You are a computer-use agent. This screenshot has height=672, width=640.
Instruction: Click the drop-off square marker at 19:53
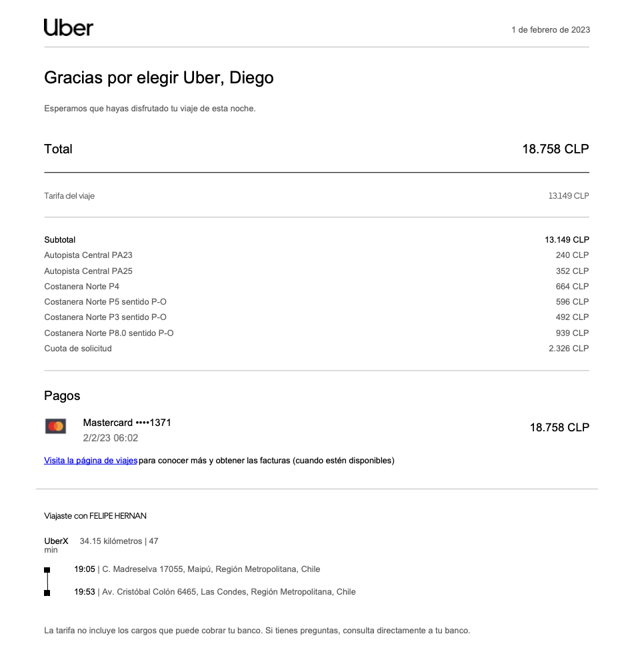pyautogui.click(x=47, y=593)
